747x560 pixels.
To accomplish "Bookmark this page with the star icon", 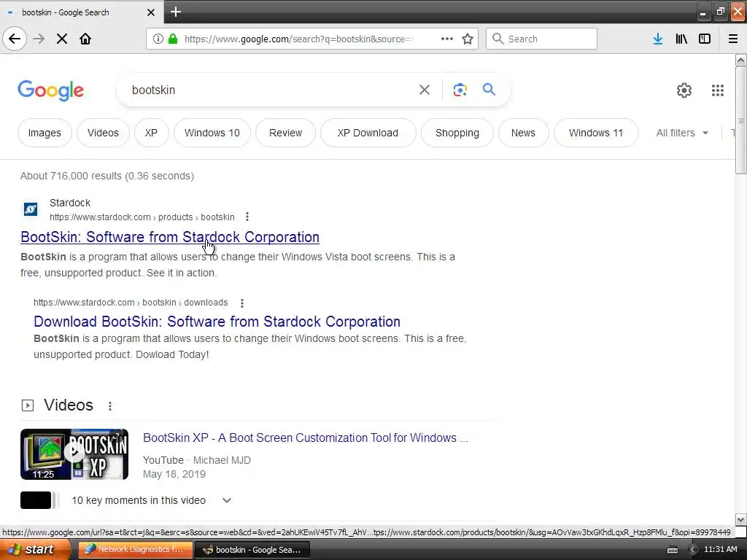I will (x=468, y=39).
